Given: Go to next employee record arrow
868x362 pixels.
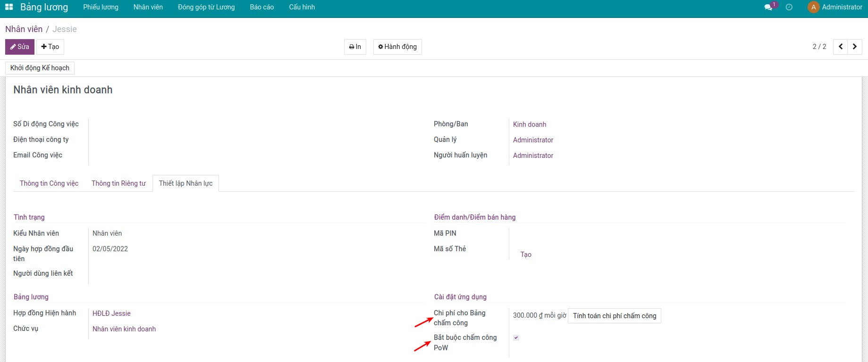Looking at the screenshot, I should coord(855,47).
